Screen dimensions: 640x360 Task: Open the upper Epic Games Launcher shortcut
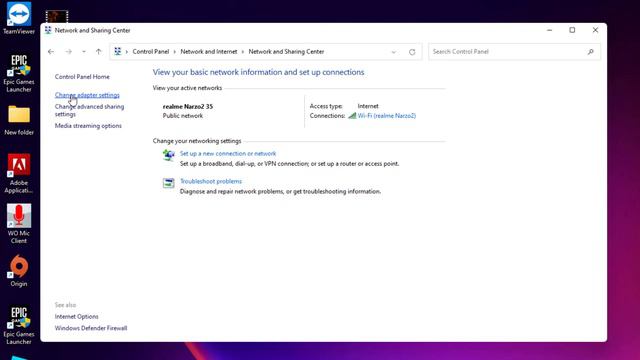19,73
